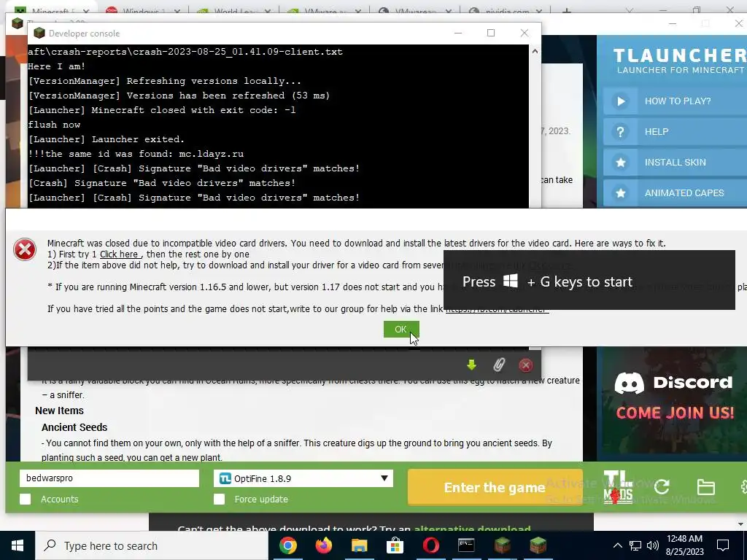Click console line 'flush now'
747x560 pixels.
(x=54, y=125)
